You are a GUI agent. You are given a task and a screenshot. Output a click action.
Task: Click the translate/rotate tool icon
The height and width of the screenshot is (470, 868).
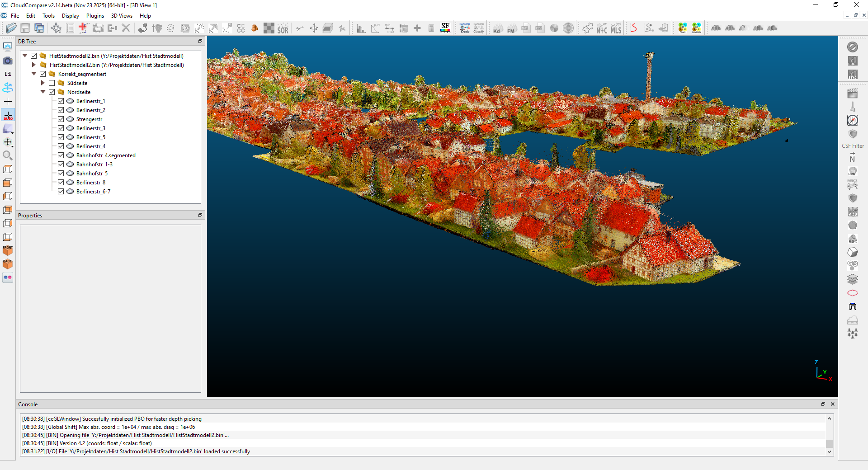(x=314, y=28)
